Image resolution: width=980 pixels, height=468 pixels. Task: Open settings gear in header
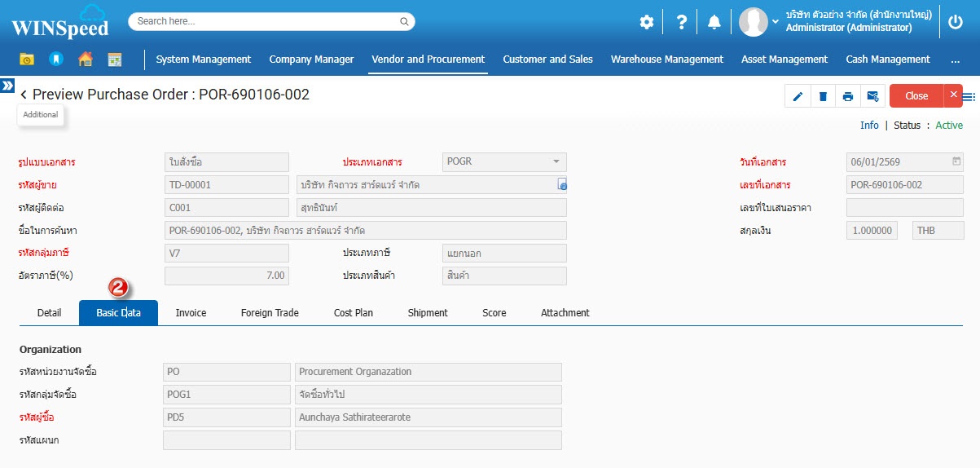(x=647, y=22)
